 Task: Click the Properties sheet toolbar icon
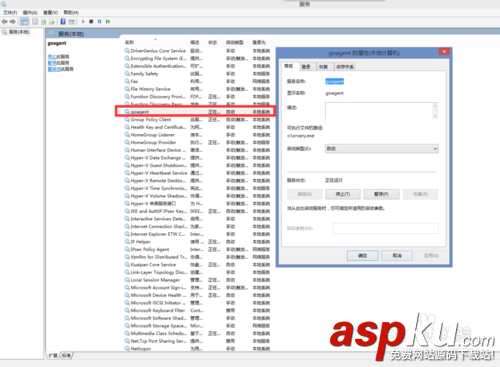tap(35, 22)
